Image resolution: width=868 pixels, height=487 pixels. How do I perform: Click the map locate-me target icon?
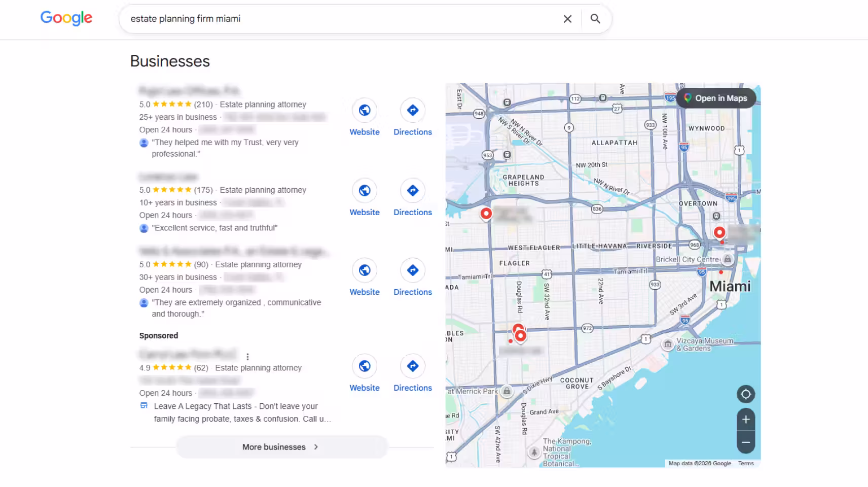point(746,394)
